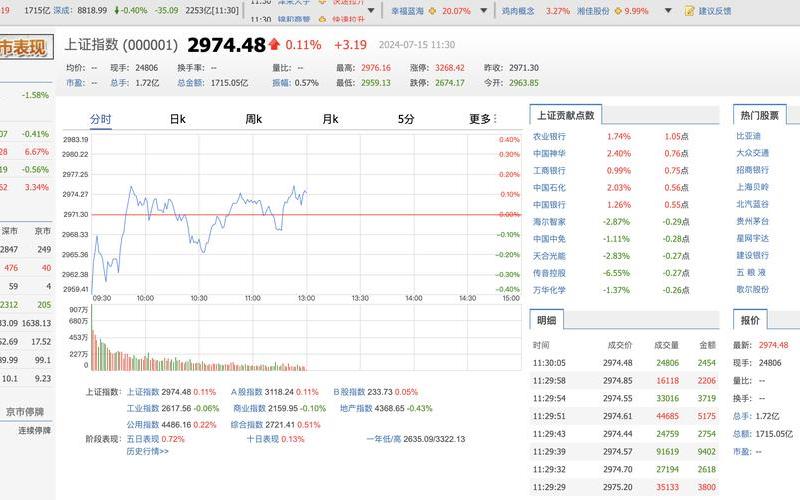
Task: Select the 上证贡献点数 tab
Action: [566, 115]
